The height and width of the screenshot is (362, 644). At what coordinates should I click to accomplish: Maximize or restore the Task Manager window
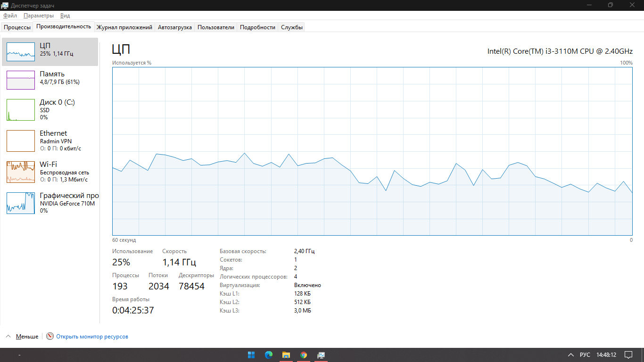click(x=611, y=5)
